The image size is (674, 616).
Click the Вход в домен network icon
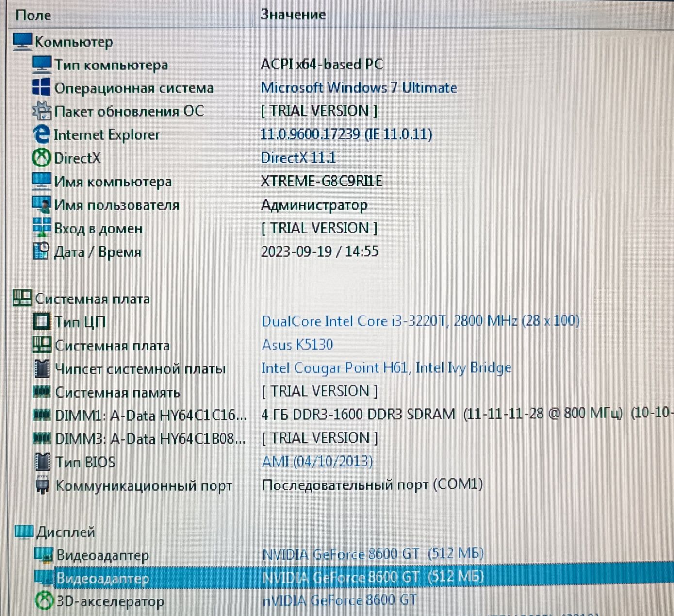point(42,228)
